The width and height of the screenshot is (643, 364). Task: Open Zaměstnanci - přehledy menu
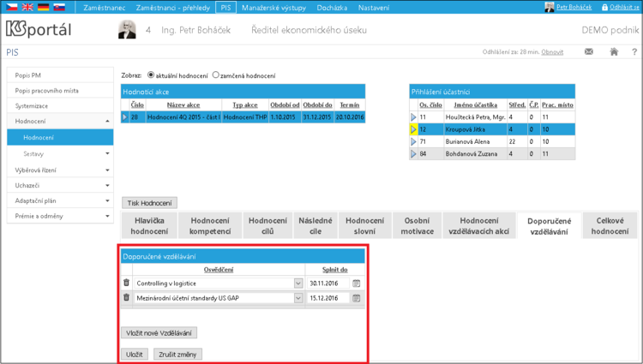click(172, 8)
